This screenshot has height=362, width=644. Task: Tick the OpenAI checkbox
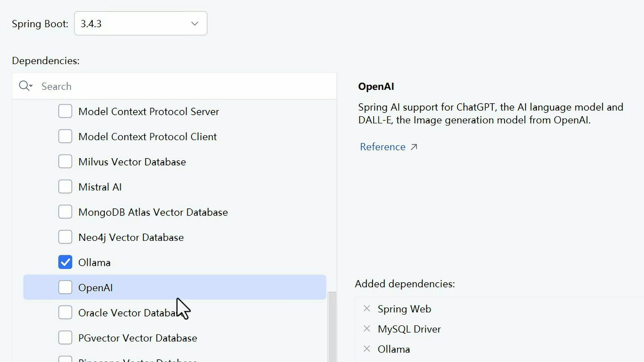pyautogui.click(x=65, y=287)
